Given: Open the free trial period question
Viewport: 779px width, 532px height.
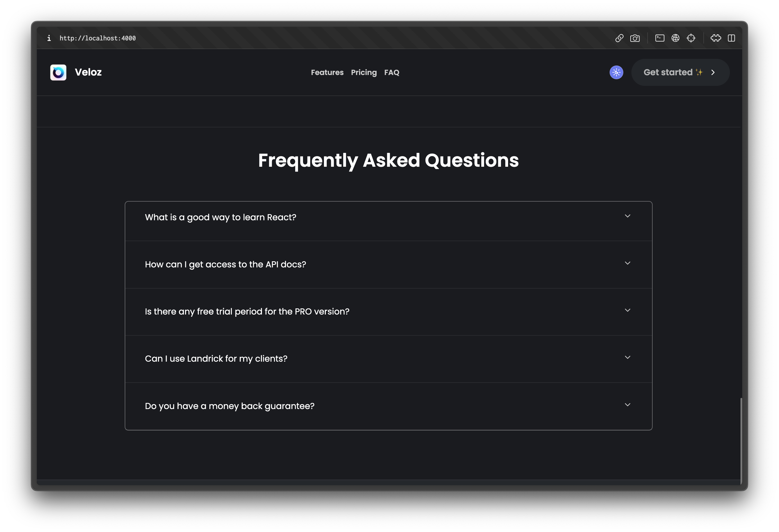Looking at the screenshot, I should coord(247,311).
